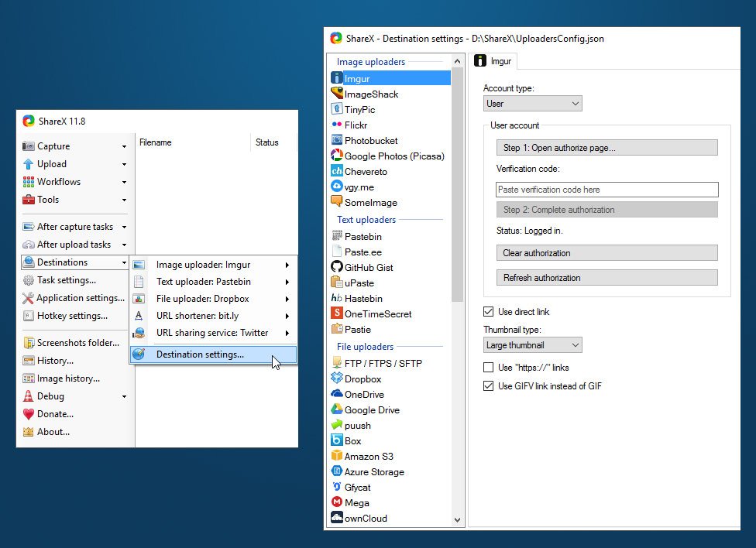Click the Clear authorization button
Image resolution: width=756 pixels, height=548 pixels.
607,253
